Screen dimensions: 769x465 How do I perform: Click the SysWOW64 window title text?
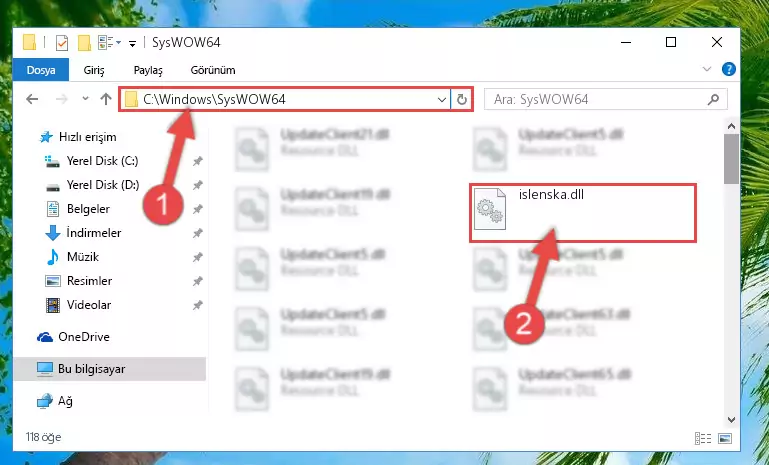click(x=186, y=43)
